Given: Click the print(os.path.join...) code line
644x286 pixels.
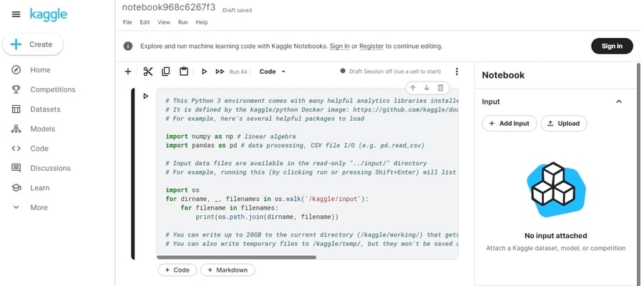Looking at the screenshot, I should [267, 217].
